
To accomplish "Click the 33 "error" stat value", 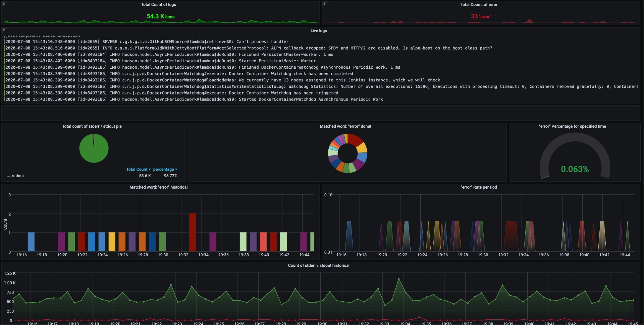I will pyautogui.click(x=481, y=16).
